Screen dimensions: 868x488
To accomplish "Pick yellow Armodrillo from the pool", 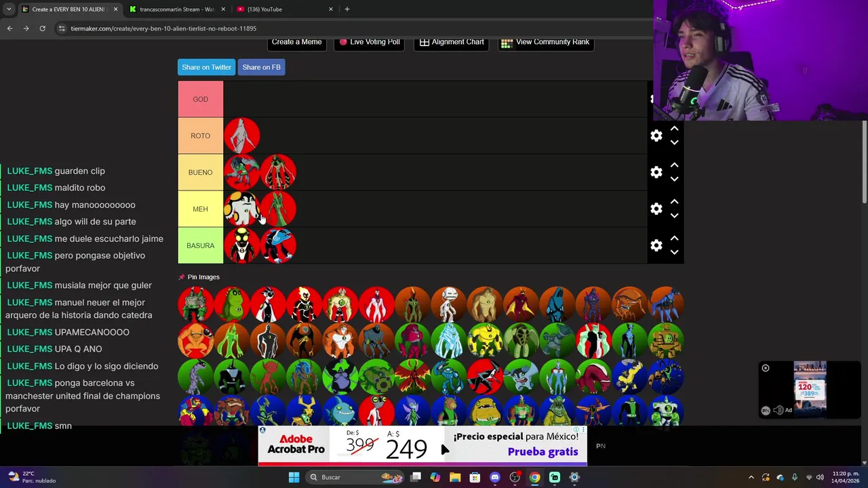I will pos(485,340).
